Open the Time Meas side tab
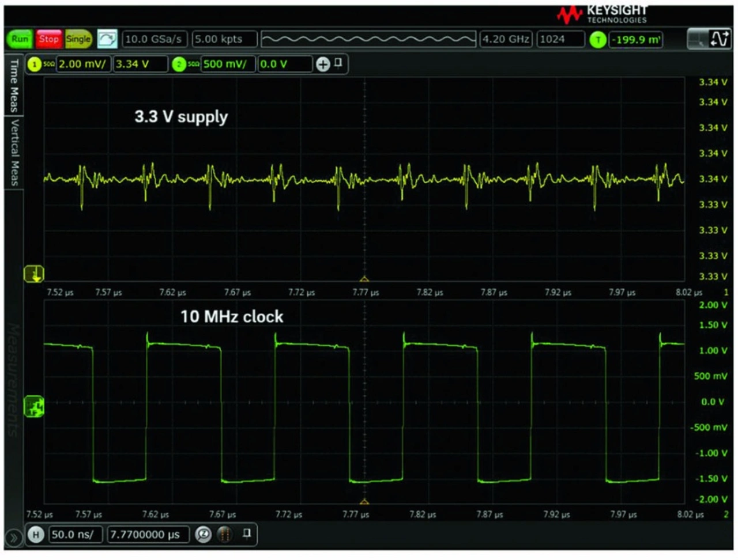The width and height of the screenshot is (738, 560). coord(13,85)
